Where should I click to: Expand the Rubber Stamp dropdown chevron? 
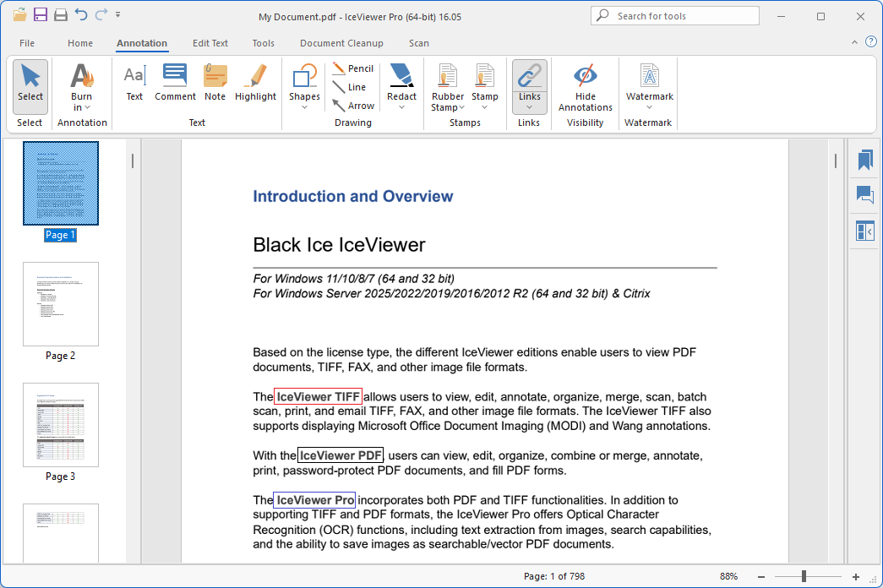click(461, 107)
